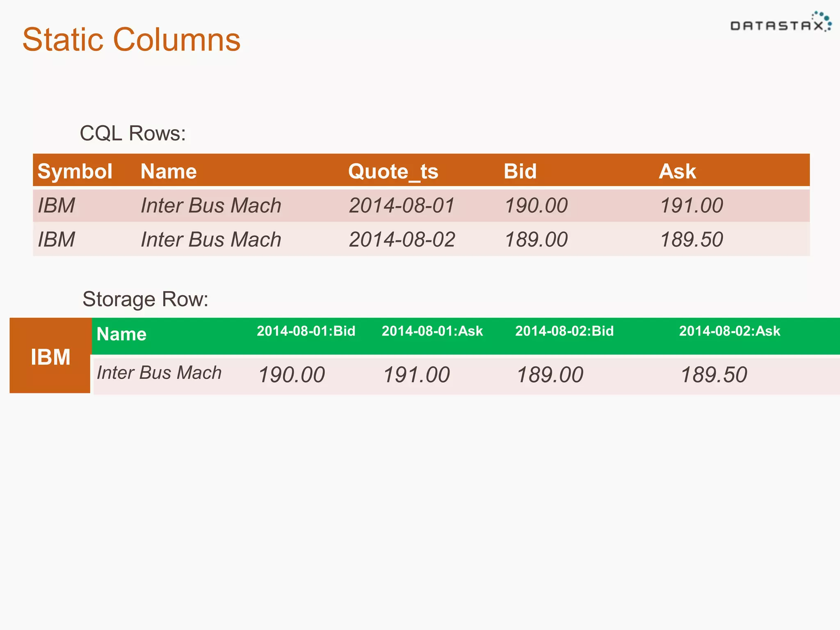Image resolution: width=840 pixels, height=630 pixels.
Task: Click the 'Symbol' column header
Action: (x=75, y=171)
